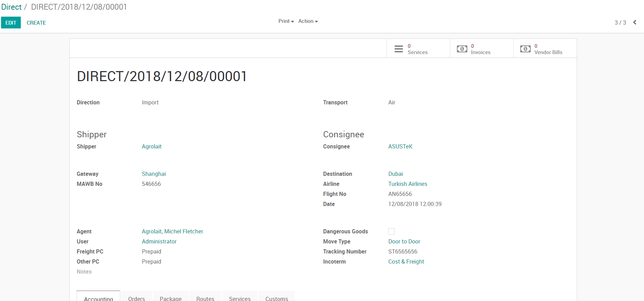
Task: Show the Customs tab
Action: [277, 298]
